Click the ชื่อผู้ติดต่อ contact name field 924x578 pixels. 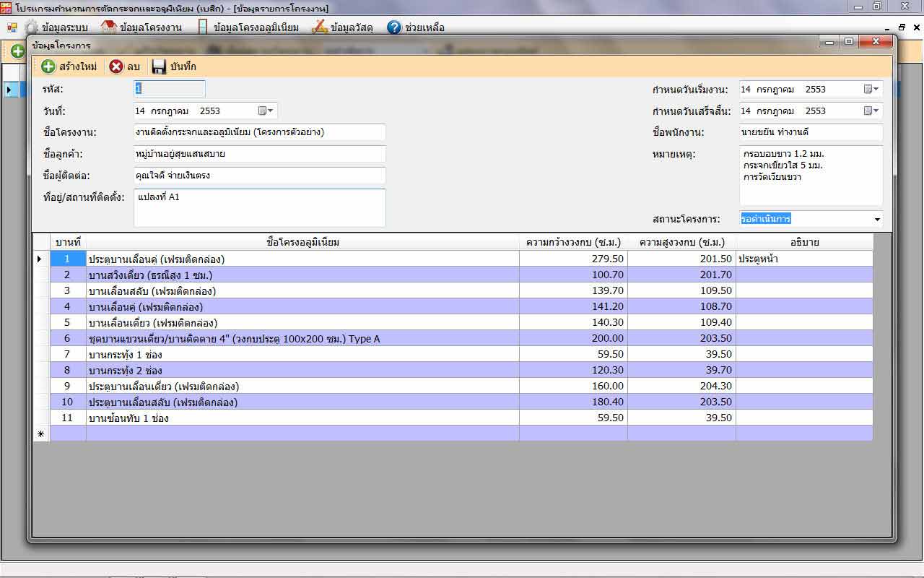coord(260,176)
